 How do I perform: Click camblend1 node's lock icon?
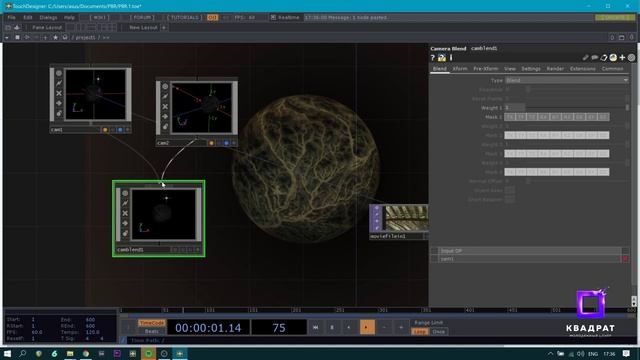pos(125,233)
